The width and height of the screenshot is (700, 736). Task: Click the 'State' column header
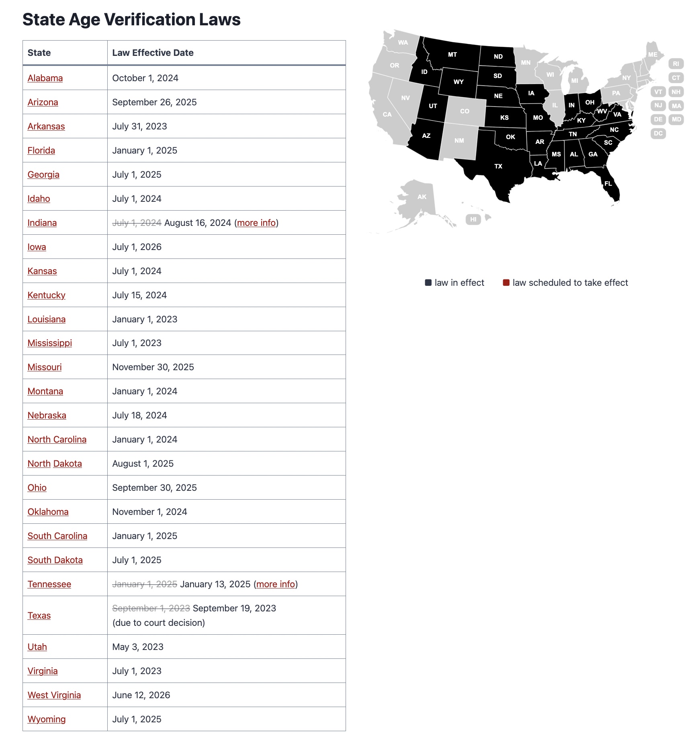coord(39,53)
